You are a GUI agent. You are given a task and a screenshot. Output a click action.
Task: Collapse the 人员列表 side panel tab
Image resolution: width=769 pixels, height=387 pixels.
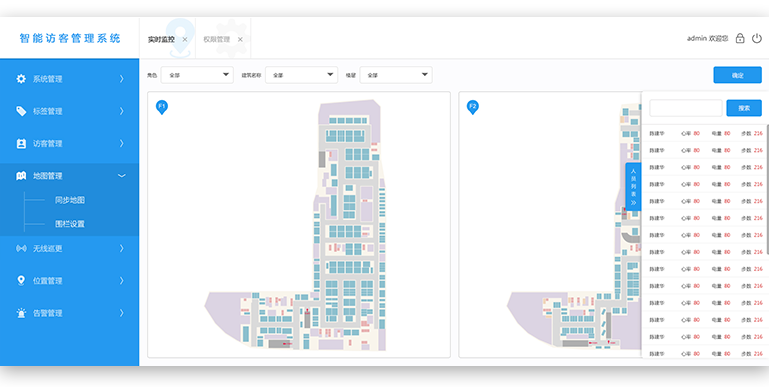click(x=633, y=187)
